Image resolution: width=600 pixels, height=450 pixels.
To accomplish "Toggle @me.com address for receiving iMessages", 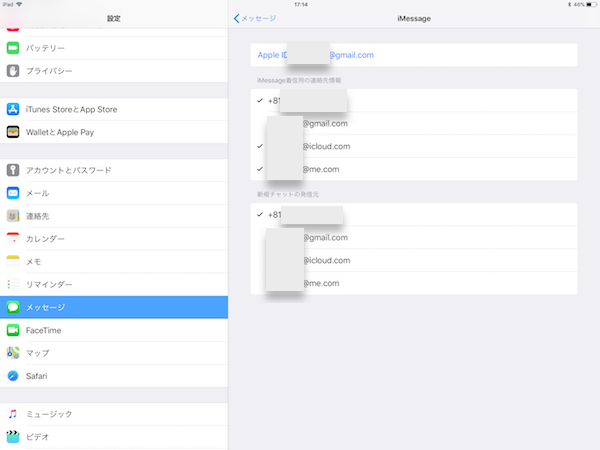I will [x=414, y=169].
